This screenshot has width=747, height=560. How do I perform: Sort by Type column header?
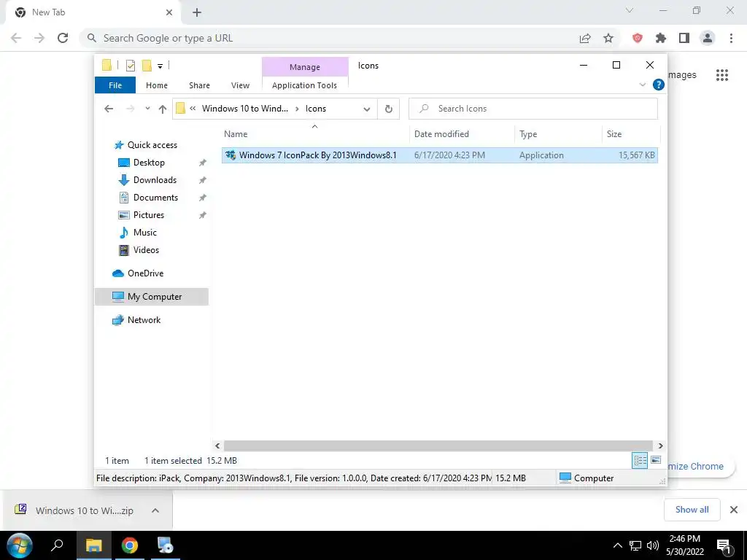pyautogui.click(x=558, y=134)
